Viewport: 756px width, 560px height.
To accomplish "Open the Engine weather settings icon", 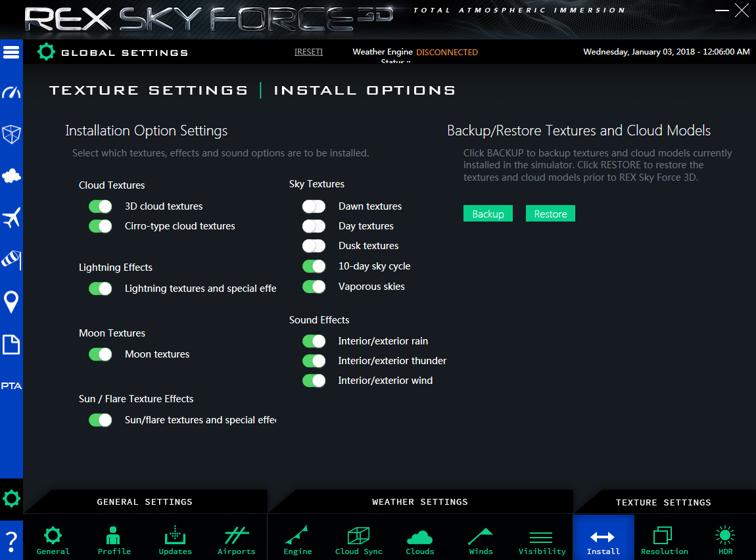I will [298, 540].
